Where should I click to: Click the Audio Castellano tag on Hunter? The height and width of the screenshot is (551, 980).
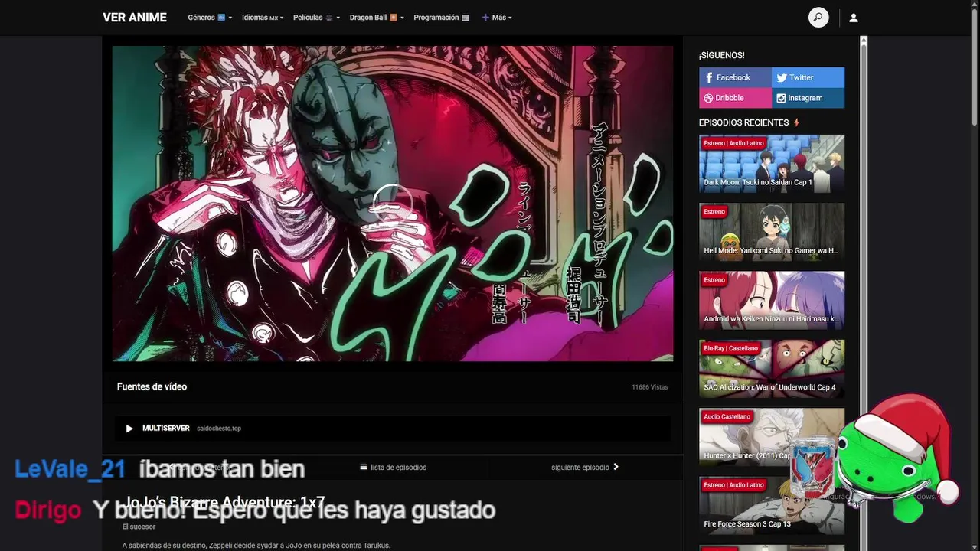pyautogui.click(x=727, y=417)
